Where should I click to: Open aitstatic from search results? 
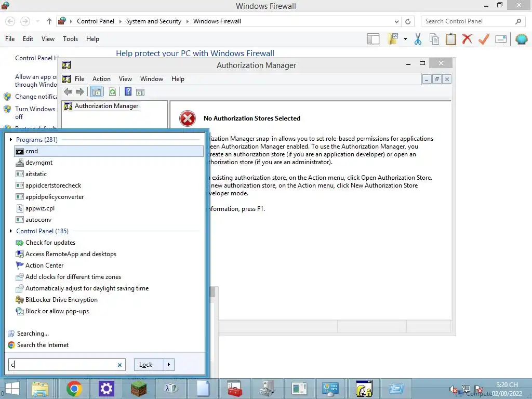(x=109, y=174)
